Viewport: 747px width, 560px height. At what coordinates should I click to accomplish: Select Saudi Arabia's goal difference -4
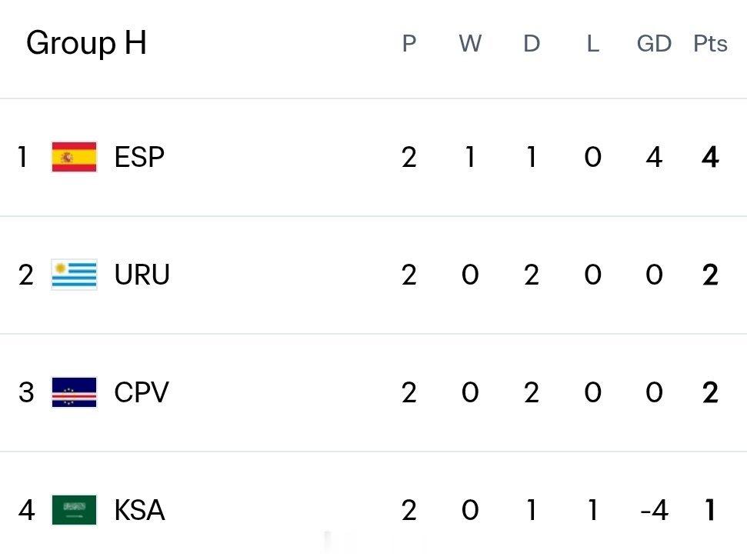click(655, 511)
